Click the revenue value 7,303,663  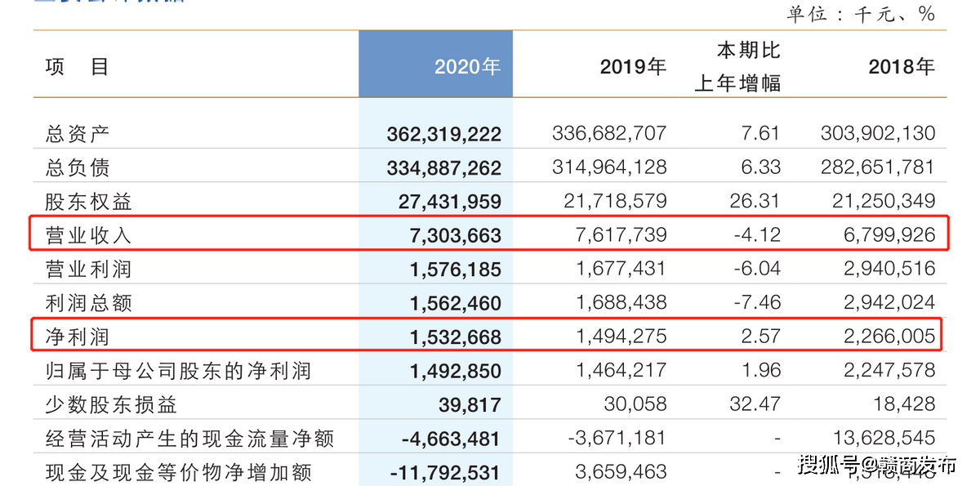(456, 235)
